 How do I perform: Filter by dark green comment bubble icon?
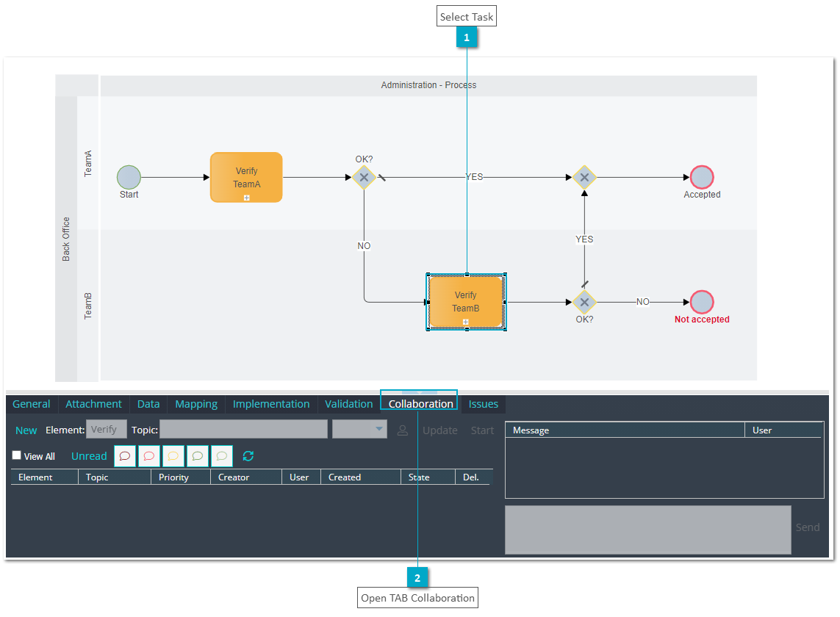tap(198, 456)
